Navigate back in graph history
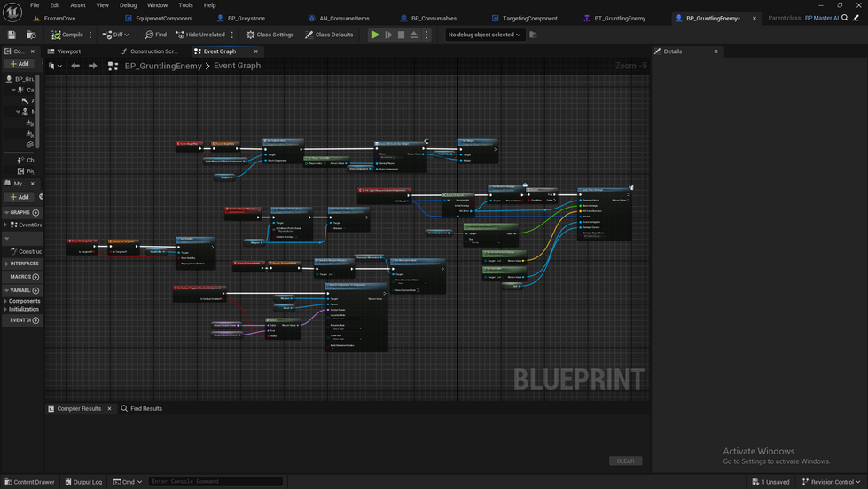This screenshot has width=868, height=489. tap(75, 66)
